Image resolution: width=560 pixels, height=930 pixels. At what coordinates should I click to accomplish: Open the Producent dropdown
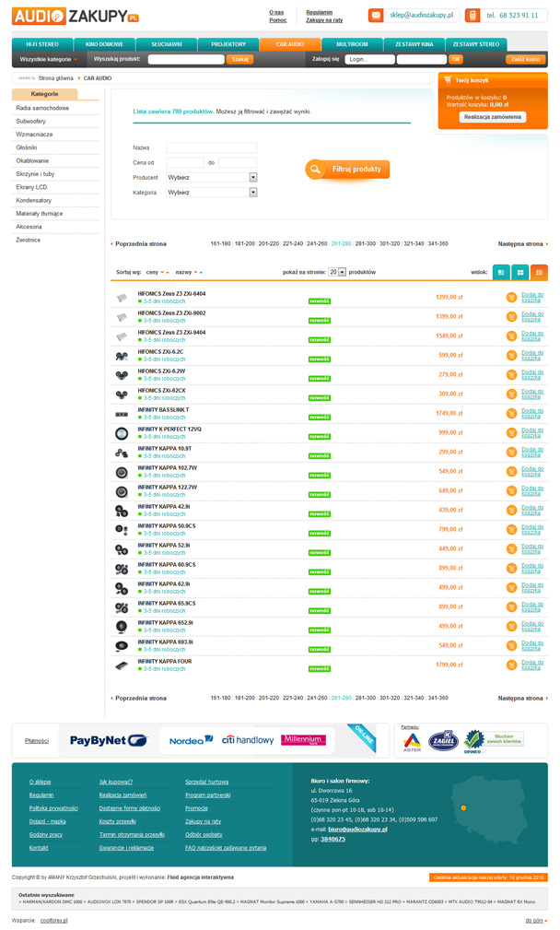click(x=212, y=177)
